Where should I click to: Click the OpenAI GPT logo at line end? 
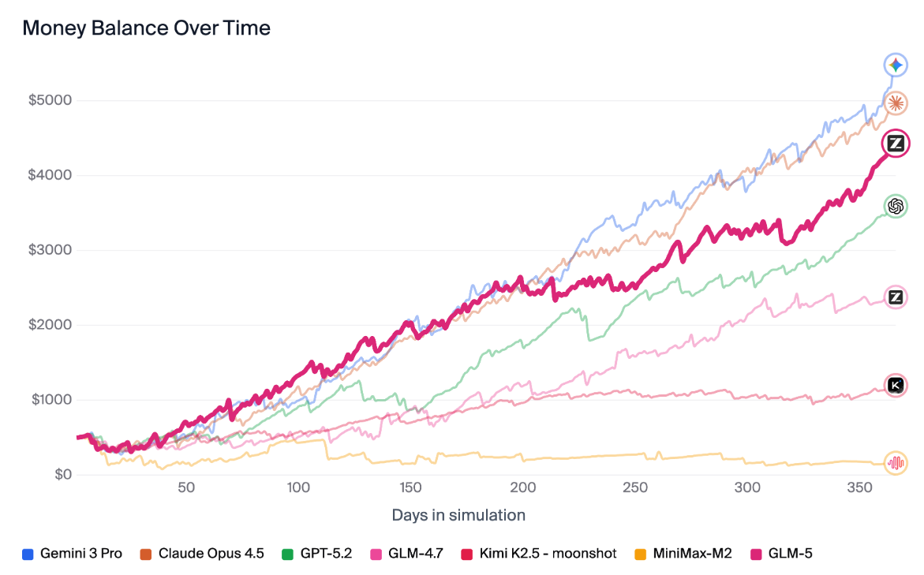896,206
